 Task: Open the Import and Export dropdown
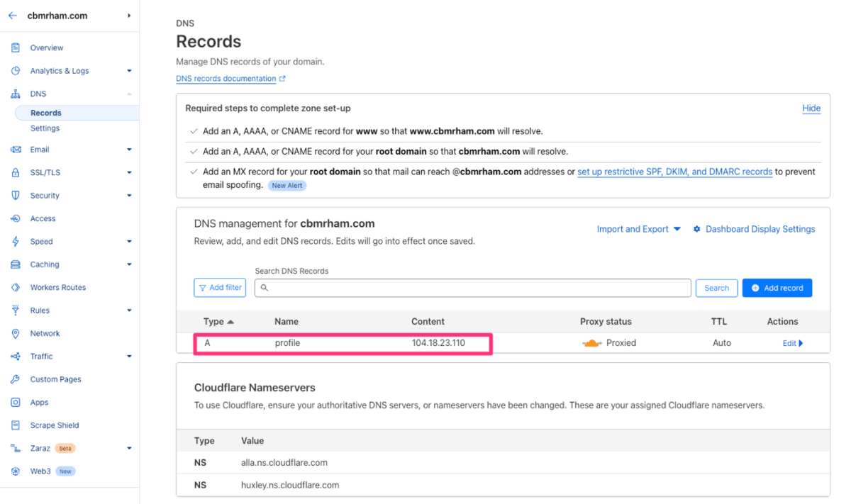coord(638,229)
